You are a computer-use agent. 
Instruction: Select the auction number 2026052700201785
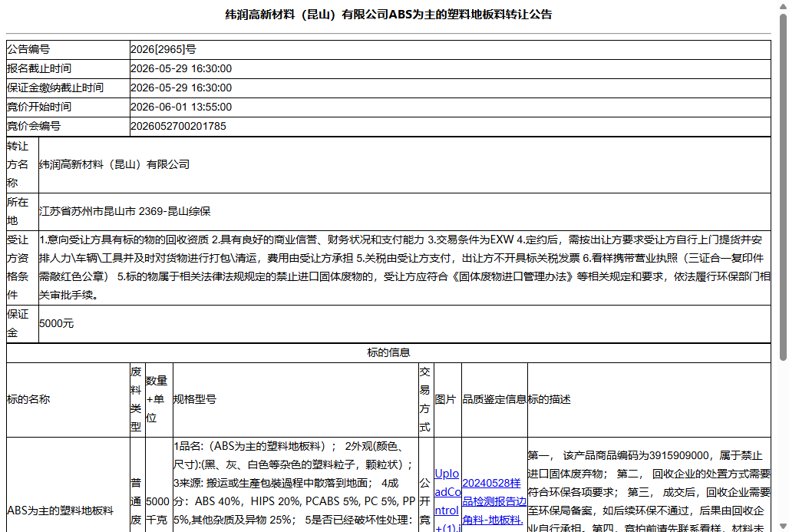pos(178,127)
